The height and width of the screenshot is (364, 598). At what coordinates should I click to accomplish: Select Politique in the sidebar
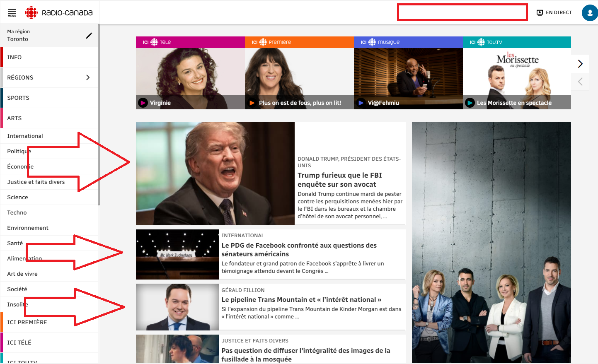(x=19, y=151)
